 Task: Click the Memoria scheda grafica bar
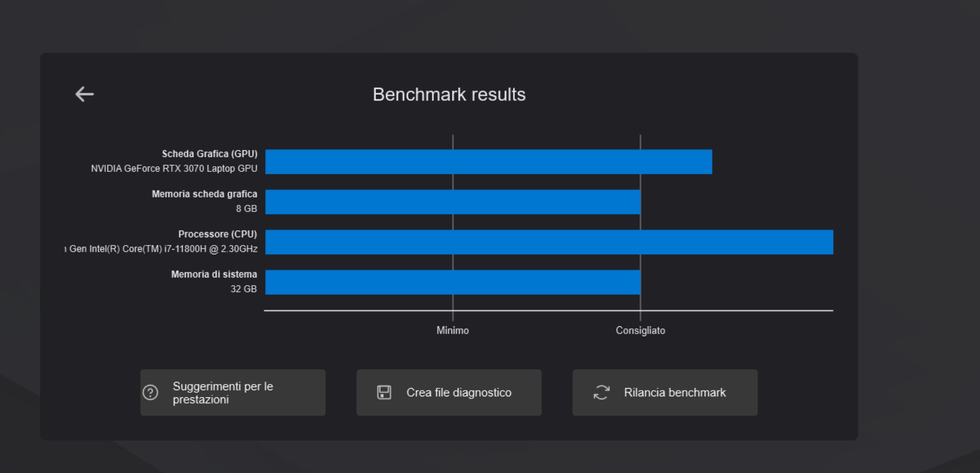click(453, 202)
